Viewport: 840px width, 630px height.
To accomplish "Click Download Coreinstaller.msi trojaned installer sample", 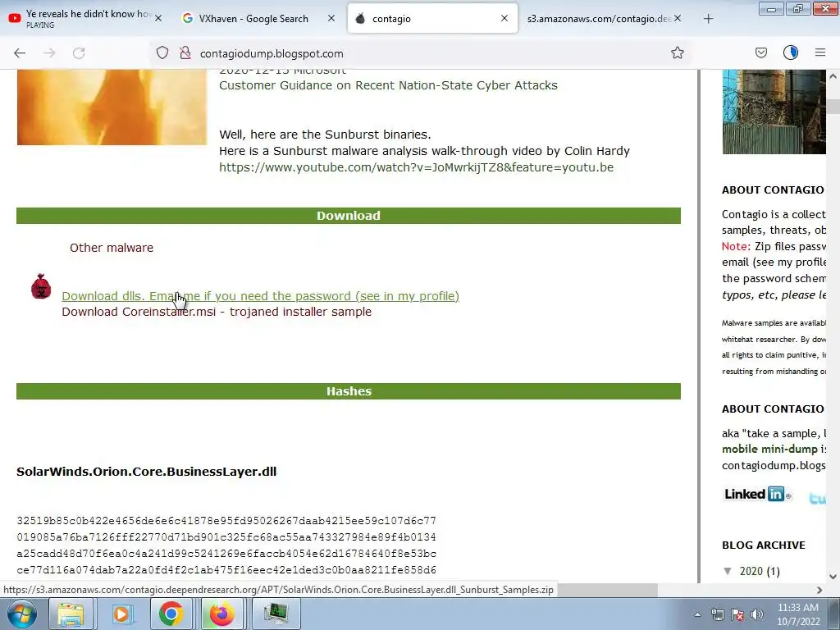I will pyautogui.click(x=217, y=312).
